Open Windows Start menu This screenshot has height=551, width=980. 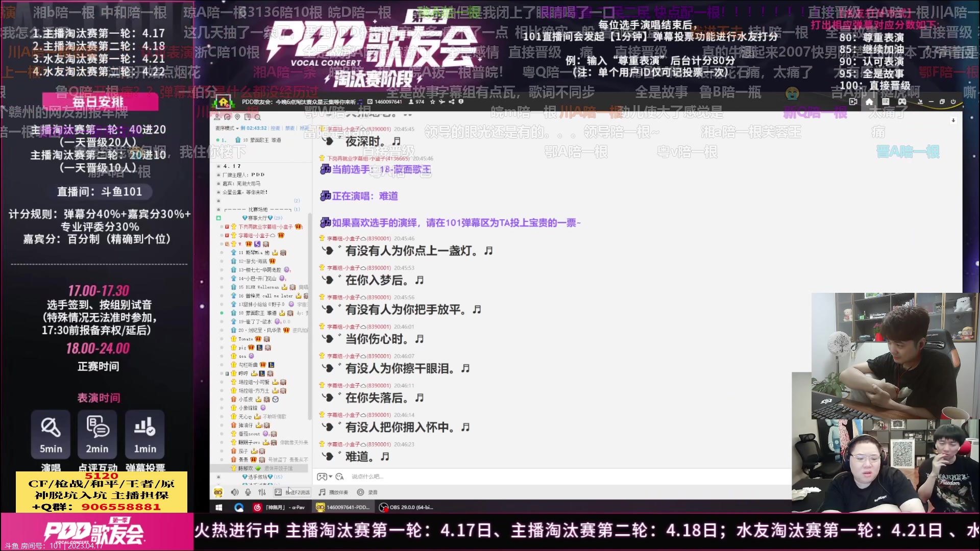pyautogui.click(x=219, y=507)
